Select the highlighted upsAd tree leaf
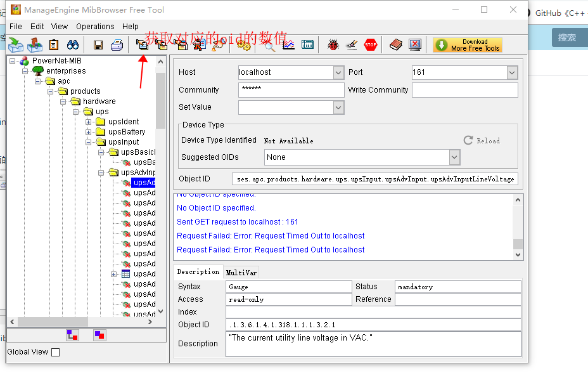 point(144,183)
